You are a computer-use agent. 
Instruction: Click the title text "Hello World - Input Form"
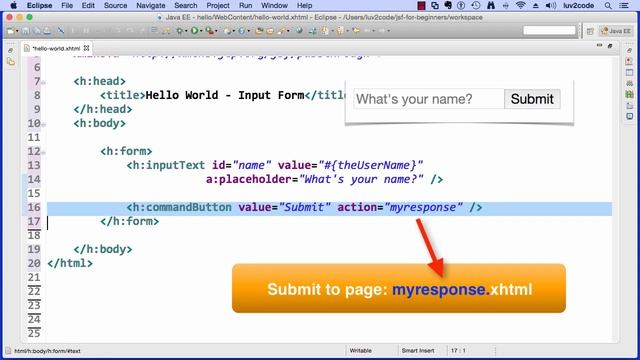pos(225,96)
